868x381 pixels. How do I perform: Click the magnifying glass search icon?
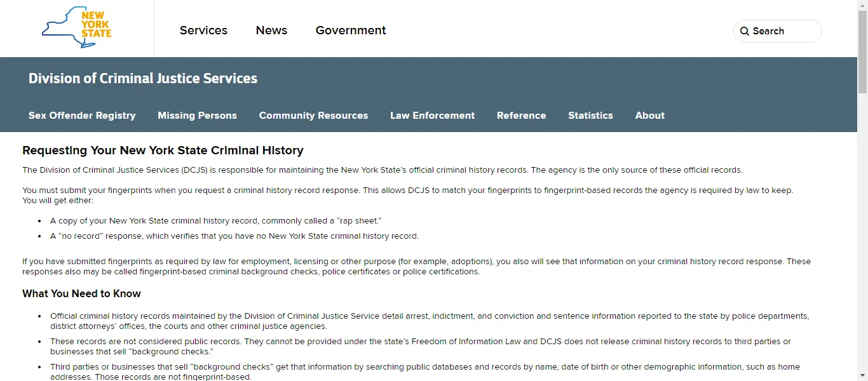pyautogui.click(x=745, y=31)
